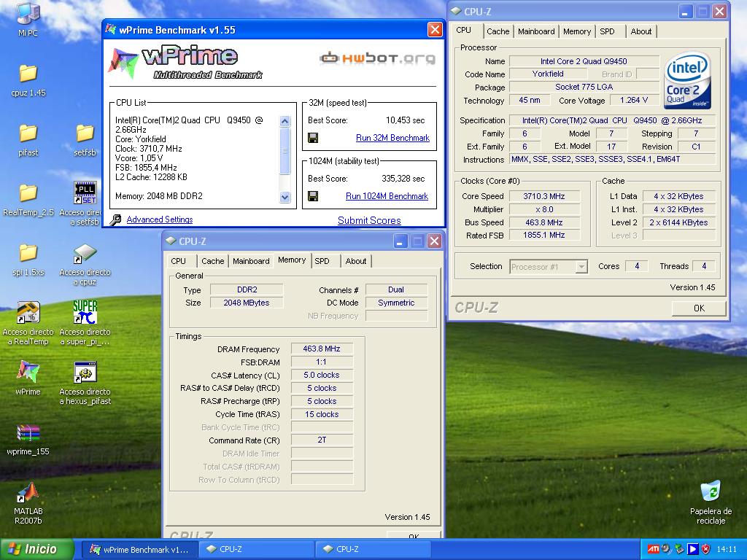Click the hwbot.org logo in wPrime
Image resolution: width=747 pixels, height=560 pixels.
pyautogui.click(x=377, y=58)
